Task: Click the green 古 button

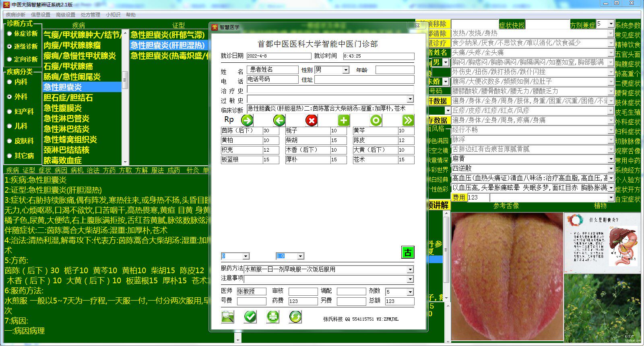Action: tap(408, 252)
